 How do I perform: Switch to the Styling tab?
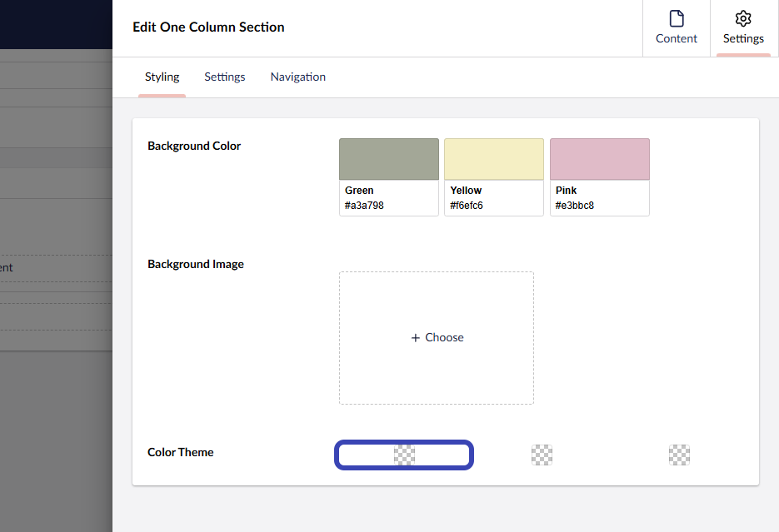pyautogui.click(x=162, y=77)
